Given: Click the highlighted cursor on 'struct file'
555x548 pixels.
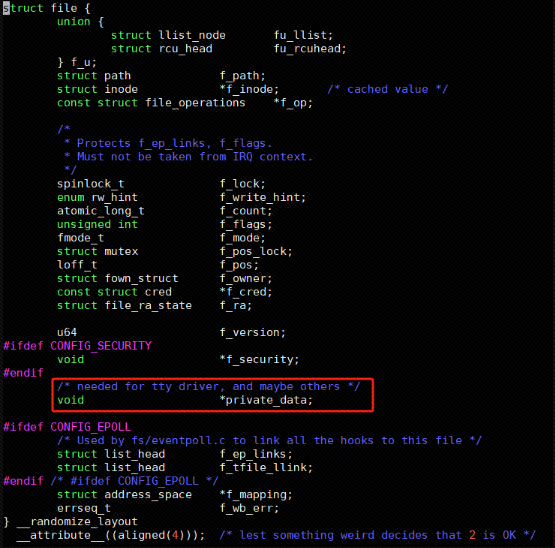Looking at the screenshot, I should pos(6,8).
